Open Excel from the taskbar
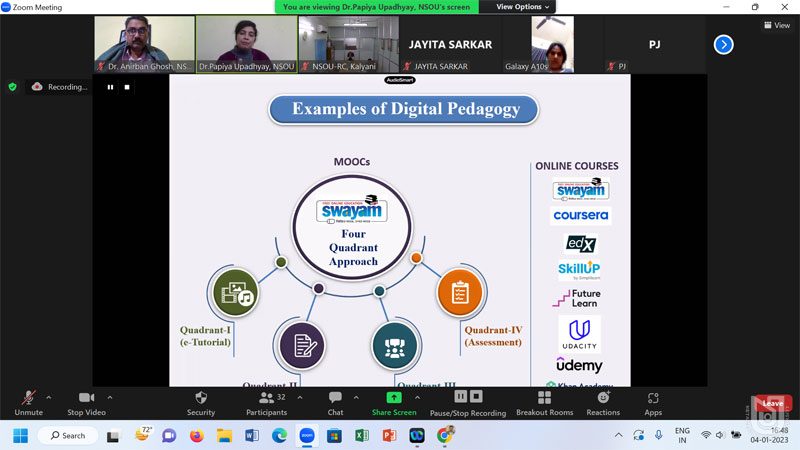Image resolution: width=800 pixels, height=450 pixels. (362, 436)
